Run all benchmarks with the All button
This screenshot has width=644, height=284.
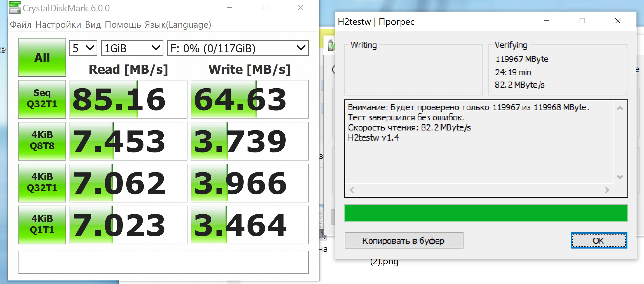click(42, 57)
